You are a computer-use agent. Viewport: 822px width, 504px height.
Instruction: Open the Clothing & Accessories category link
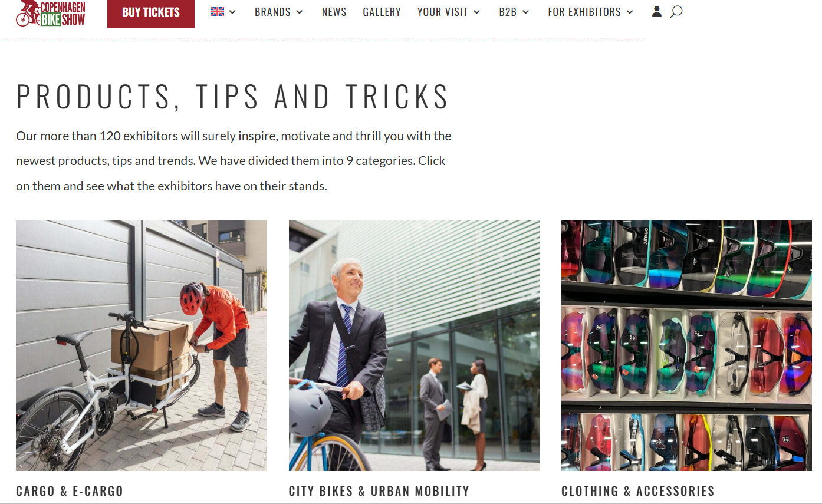point(637,491)
